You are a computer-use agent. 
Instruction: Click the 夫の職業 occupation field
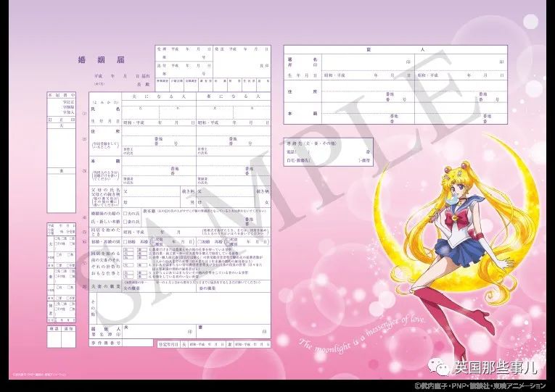[159, 288]
